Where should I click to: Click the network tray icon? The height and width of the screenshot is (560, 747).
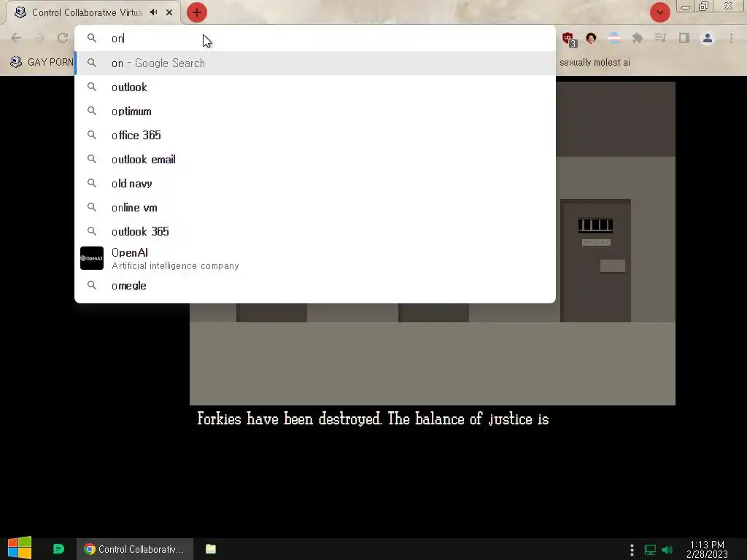coord(650,550)
